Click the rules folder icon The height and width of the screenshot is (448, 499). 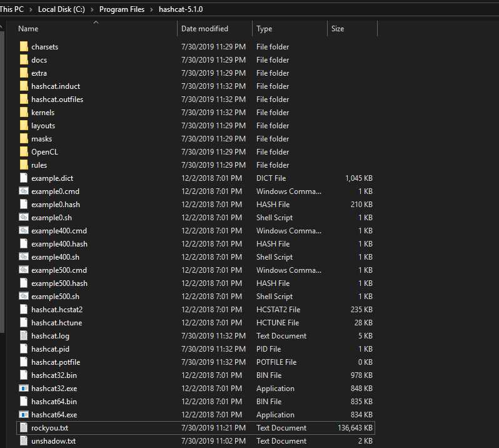click(x=24, y=165)
